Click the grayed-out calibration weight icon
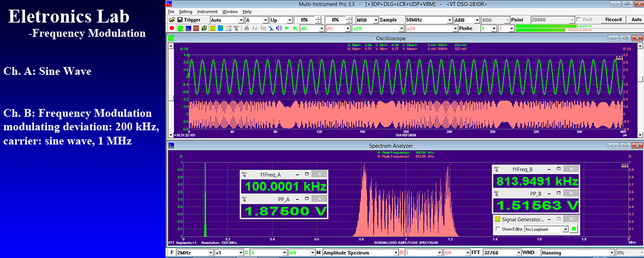This screenshot has height=258, width=644. [x=247, y=28]
